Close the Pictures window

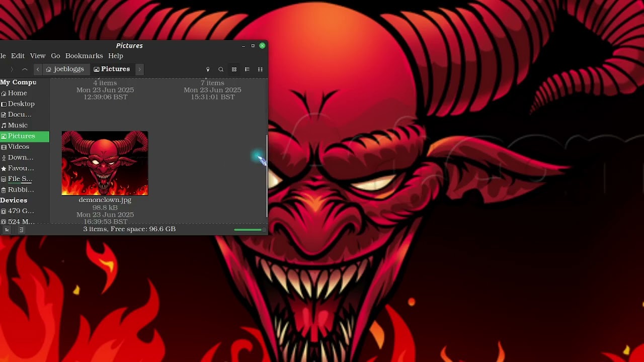262,46
